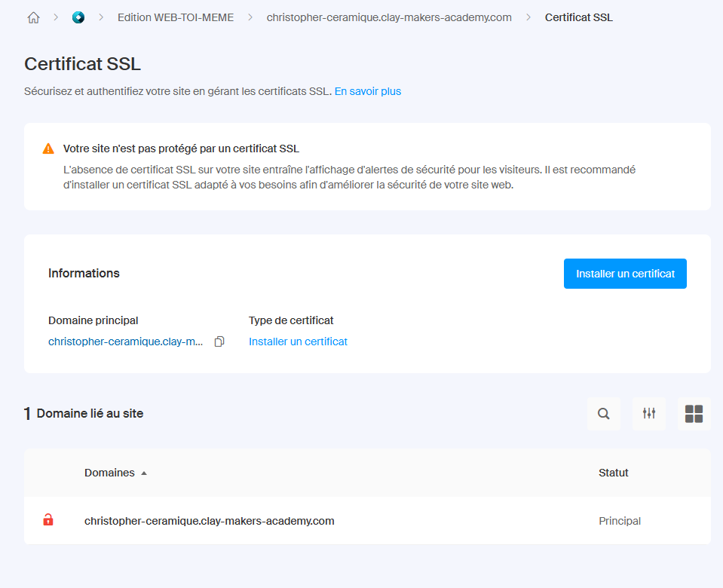Click the Principal status cell
Screen dimensions: 723x588
(x=619, y=520)
